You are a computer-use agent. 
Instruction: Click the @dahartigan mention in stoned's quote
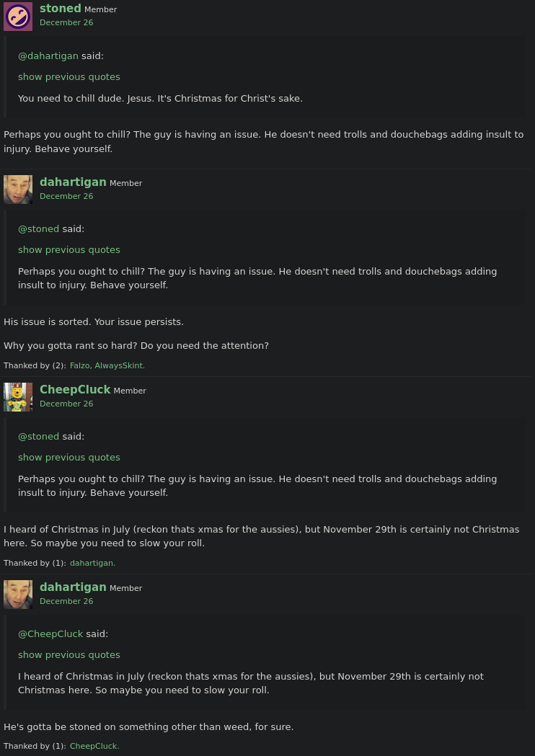[x=48, y=56]
